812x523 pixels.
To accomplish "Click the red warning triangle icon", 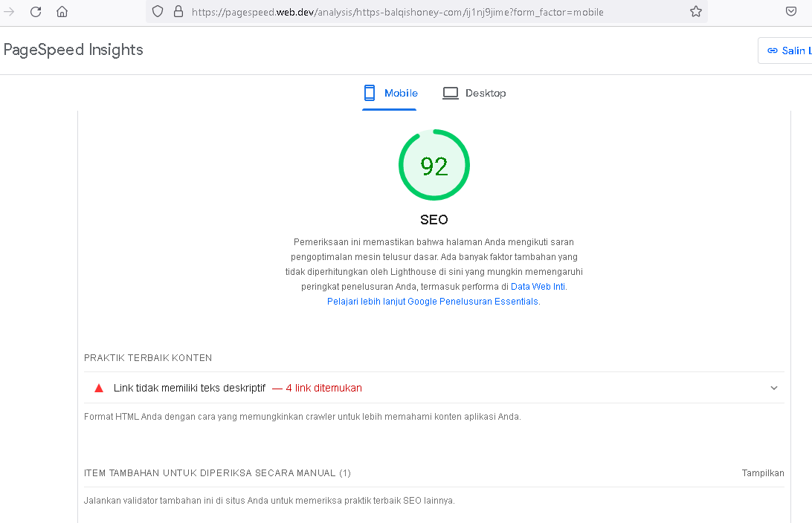I will pyautogui.click(x=99, y=388).
